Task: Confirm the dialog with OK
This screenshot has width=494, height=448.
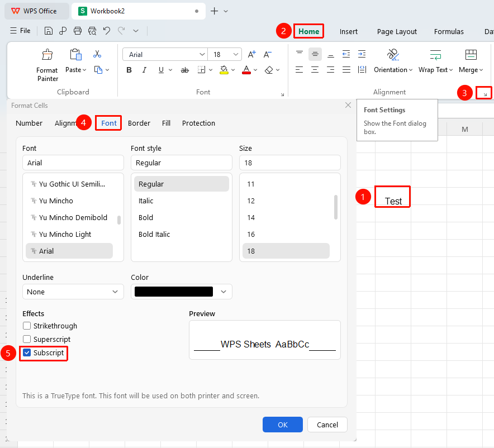Action: 283,425
